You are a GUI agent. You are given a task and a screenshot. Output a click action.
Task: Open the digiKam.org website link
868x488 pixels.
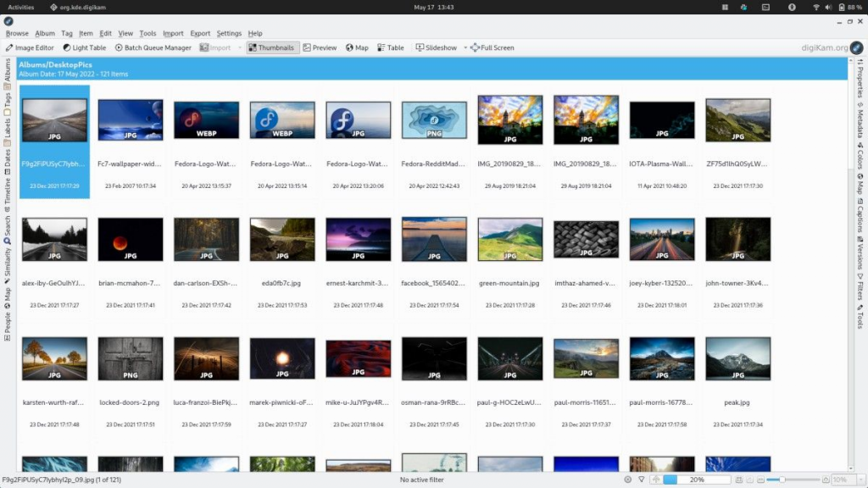pyautogui.click(x=824, y=47)
